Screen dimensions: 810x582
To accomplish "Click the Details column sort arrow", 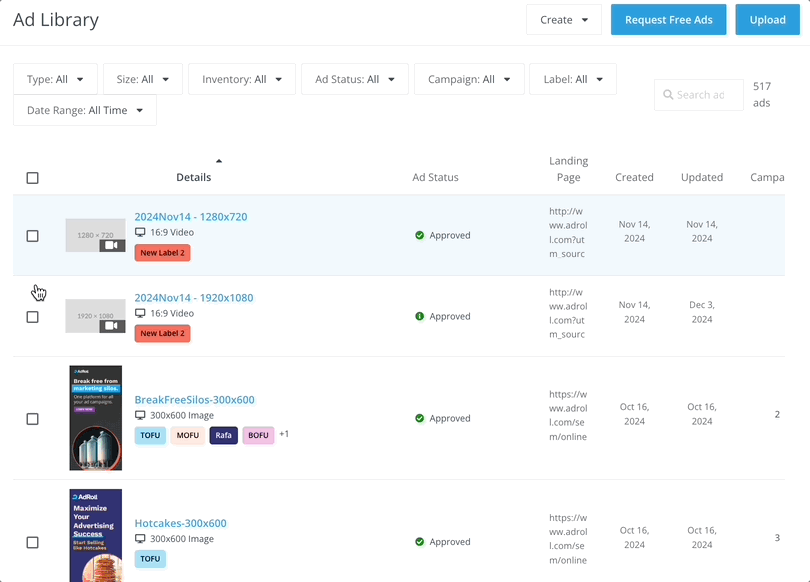I will [219, 161].
